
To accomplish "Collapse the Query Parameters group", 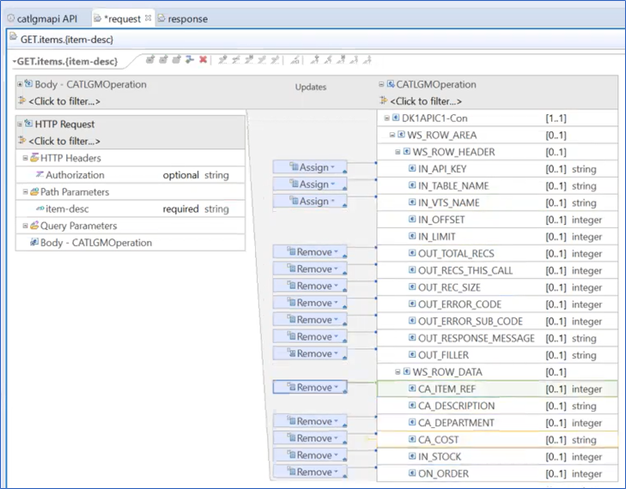I will pos(25,226).
